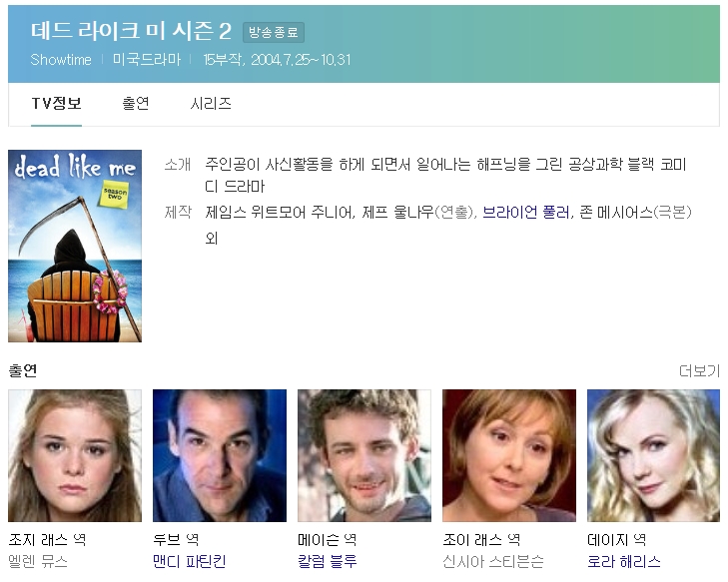728x582 pixels.
Task: Open the TV정보 tab
Action: coord(56,103)
